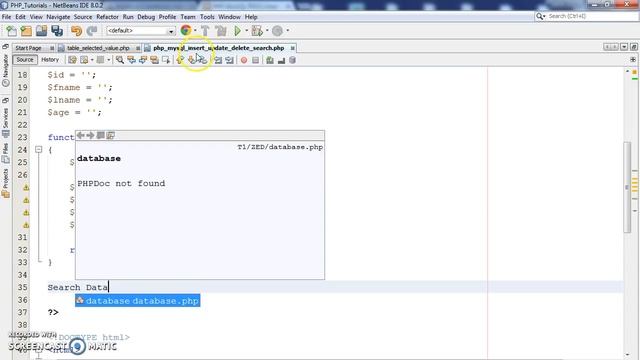Run the project with the green arrow

(x=237, y=31)
